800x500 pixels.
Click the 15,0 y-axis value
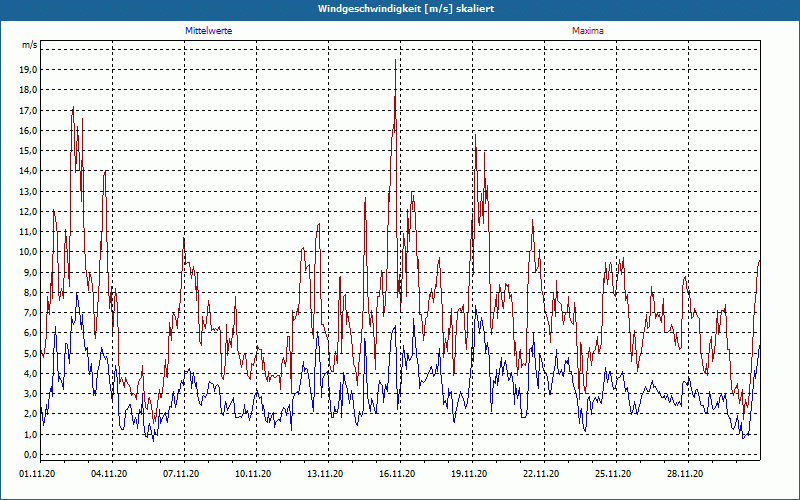click(28, 151)
